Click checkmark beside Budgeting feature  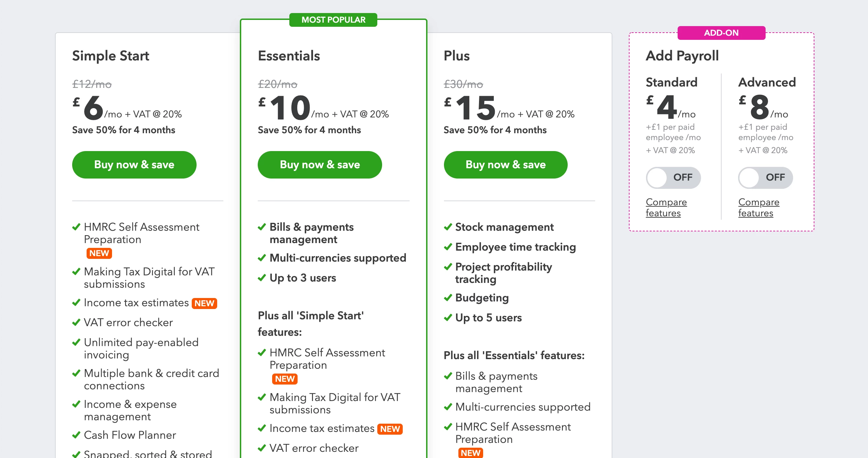click(x=448, y=298)
